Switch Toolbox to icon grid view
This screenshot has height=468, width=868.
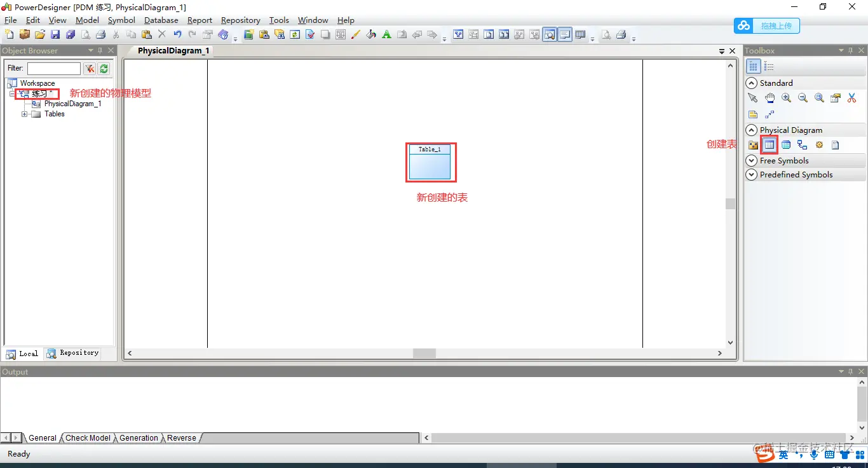pos(753,66)
